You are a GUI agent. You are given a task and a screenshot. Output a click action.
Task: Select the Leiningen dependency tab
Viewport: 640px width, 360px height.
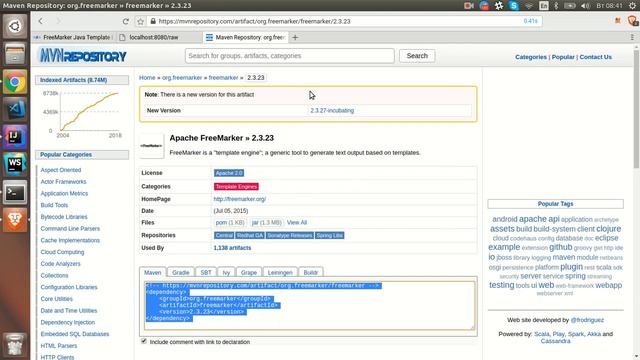click(280, 272)
